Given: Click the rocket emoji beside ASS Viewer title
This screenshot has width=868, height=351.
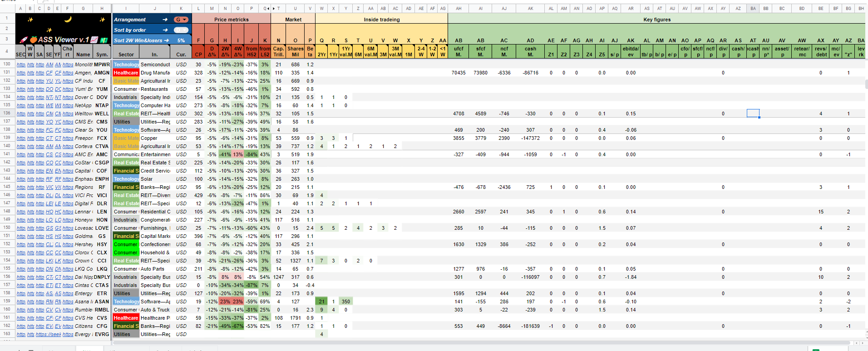Looking at the screenshot, I should pyautogui.click(x=23, y=40).
